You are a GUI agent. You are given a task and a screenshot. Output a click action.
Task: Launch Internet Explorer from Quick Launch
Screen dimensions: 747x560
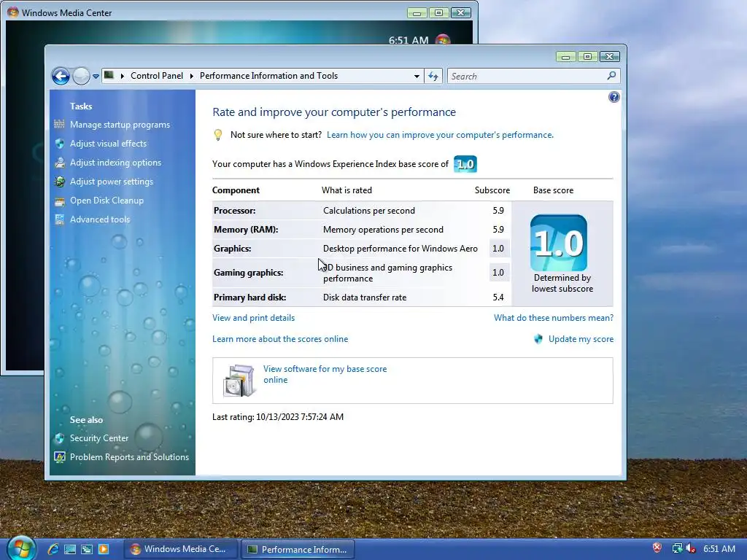pos(53,549)
